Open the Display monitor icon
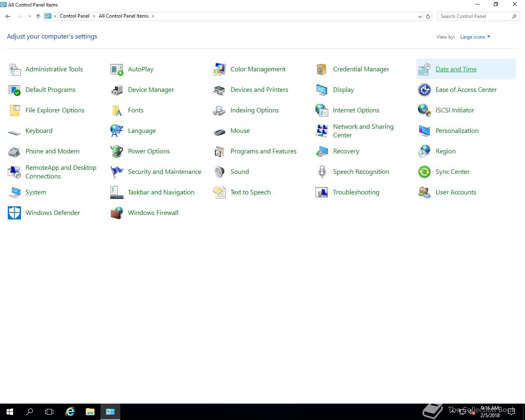 click(322, 90)
